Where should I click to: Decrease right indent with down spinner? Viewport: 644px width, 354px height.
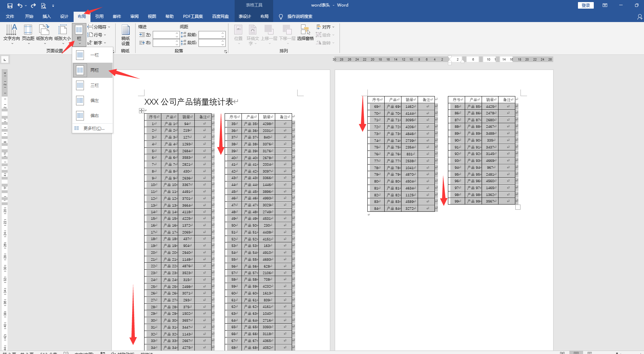[x=177, y=44]
